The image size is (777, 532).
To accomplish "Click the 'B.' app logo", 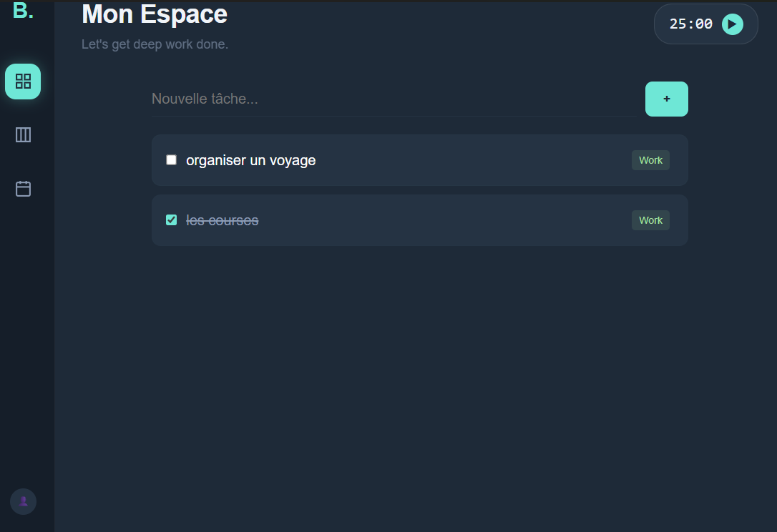I will coord(23,11).
